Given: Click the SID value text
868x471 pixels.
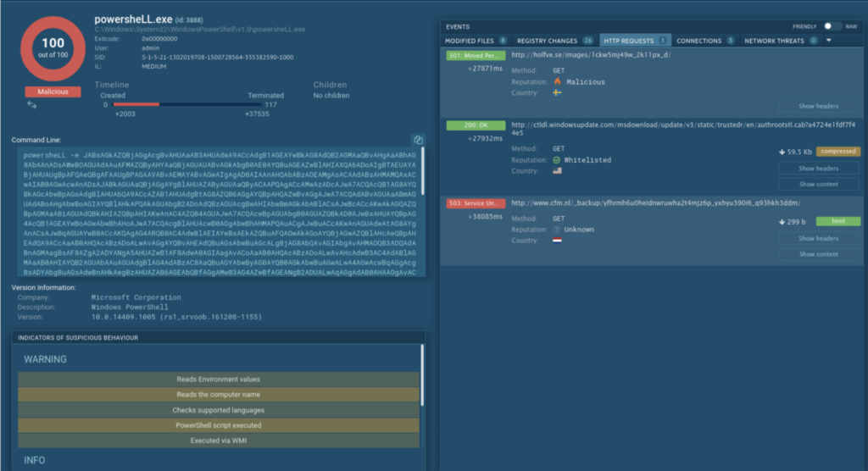Looking at the screenshot, I should (x=218, y=57).
